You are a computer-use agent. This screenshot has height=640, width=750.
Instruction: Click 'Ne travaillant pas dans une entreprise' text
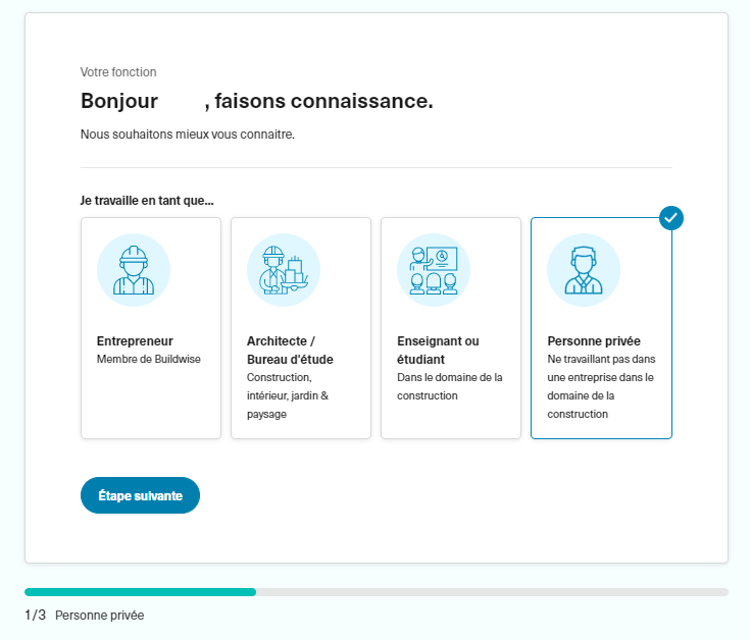coord(600,386)
